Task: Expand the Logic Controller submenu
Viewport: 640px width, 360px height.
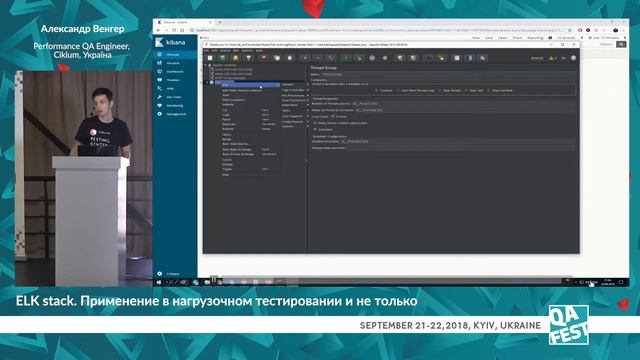Action: tap(294, 90)
